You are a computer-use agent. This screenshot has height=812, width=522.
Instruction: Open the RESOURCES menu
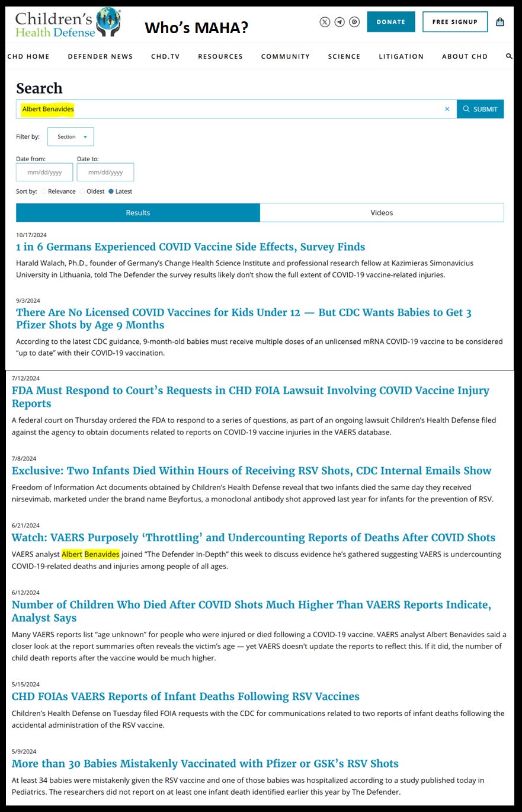[x=220, y=56]
